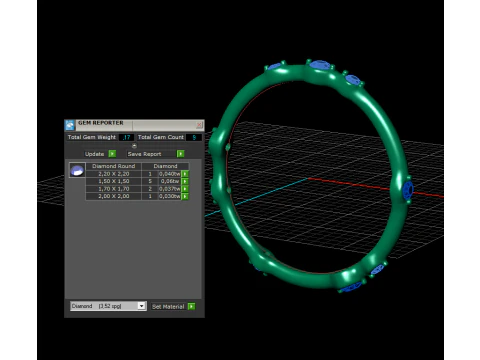Click the green arrow for the 2,20 X 2,20 row
The image size is (480, 360).
[185, 174]
